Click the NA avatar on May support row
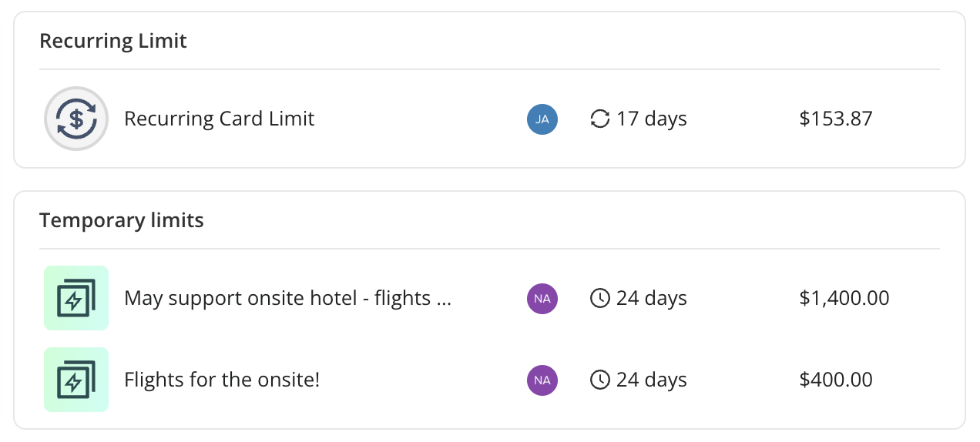 (542, 298)
